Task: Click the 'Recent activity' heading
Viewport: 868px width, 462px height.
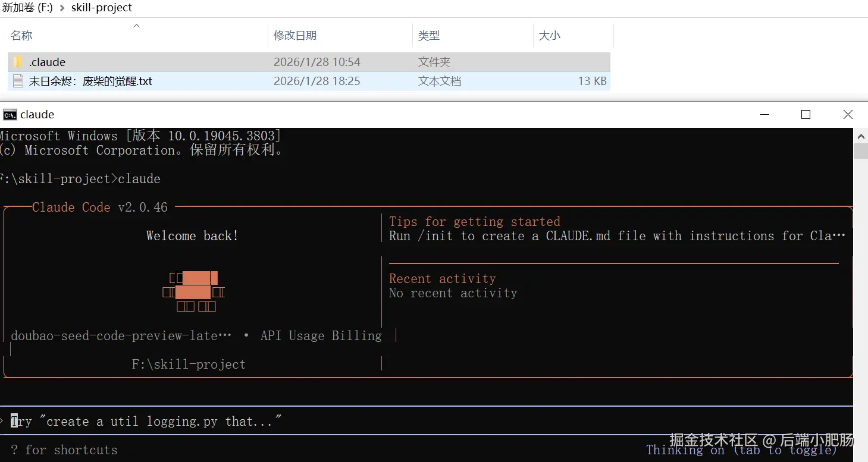Action: tap(443, 279)
